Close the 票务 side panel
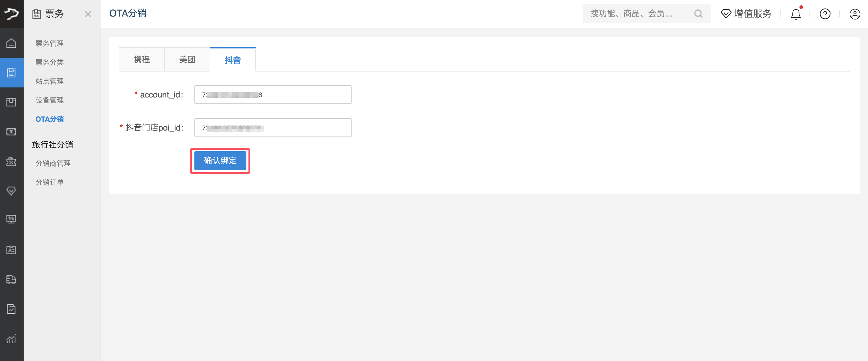 88,14
